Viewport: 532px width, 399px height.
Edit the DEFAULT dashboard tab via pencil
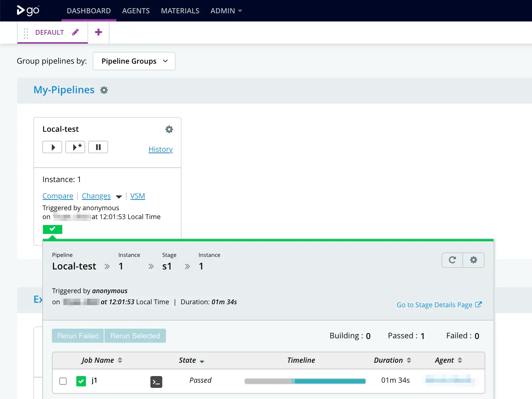75,32
